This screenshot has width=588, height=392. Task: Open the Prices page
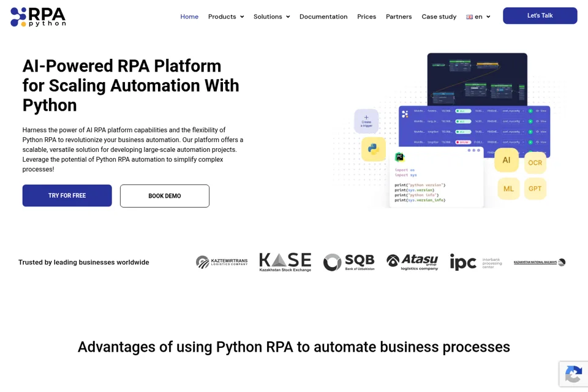pyautogui.click(x=366, y=17)
